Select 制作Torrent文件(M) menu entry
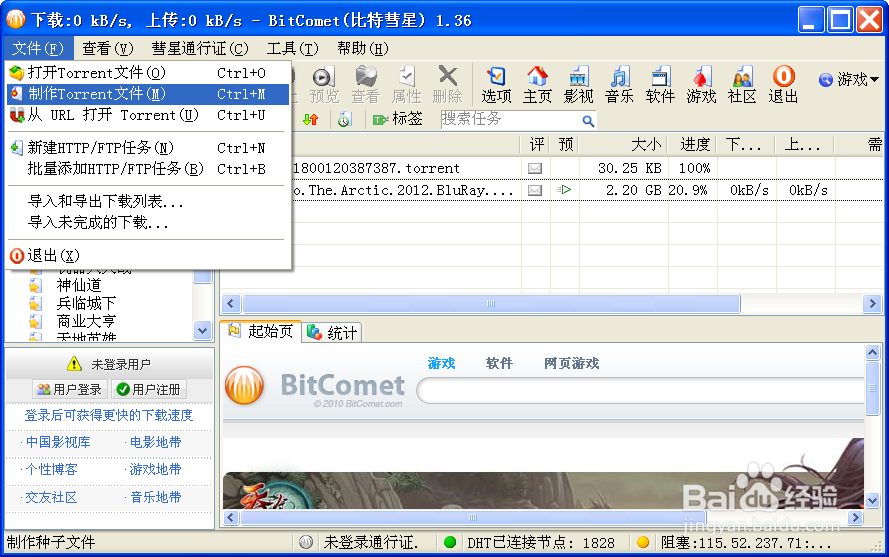Screen dimensions: 889x557 click(x=148, y=94)
